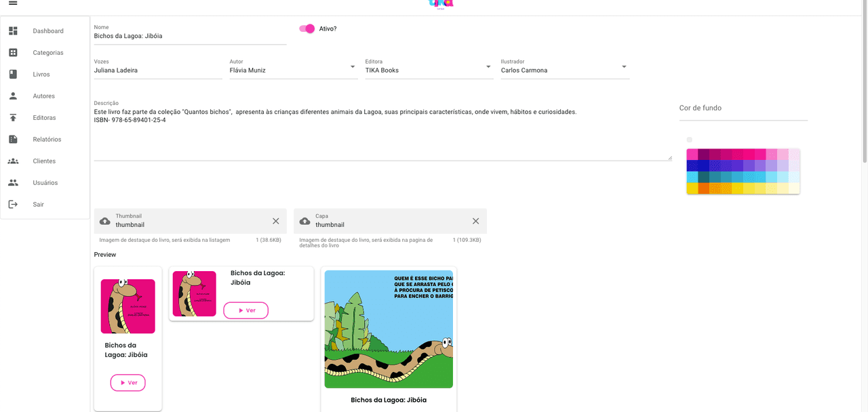
Task: Click the Editoras upload-arrow icon
Action: coord(13,118)
